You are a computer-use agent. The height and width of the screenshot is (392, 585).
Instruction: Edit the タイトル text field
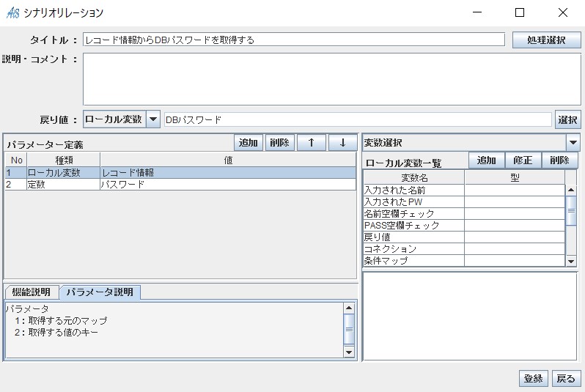[x=294, y=40]
